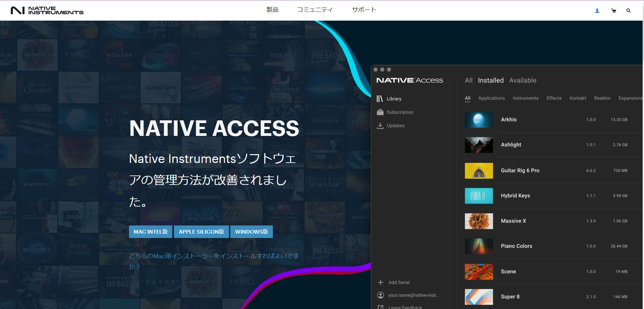Select the Applications filter tab

click(491, 98)
